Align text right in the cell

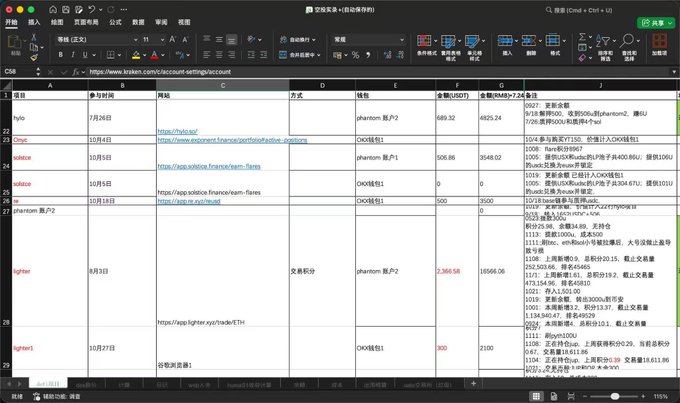(232, 55)
